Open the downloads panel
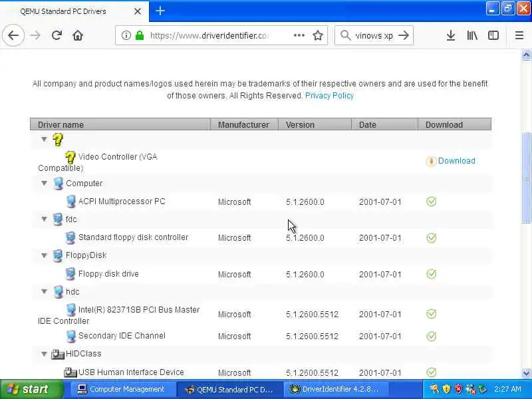 [451, 35]
